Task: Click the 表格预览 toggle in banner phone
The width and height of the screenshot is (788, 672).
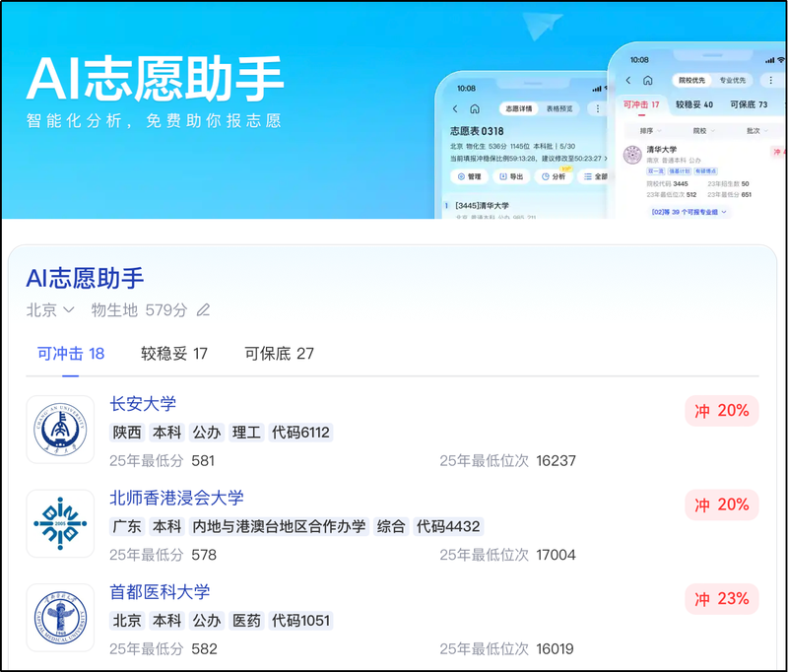Action: coord(559,108)
